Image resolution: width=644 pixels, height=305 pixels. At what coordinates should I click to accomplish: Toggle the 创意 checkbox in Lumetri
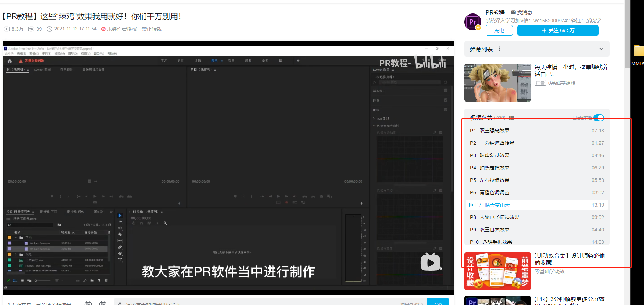coord(446,100)
